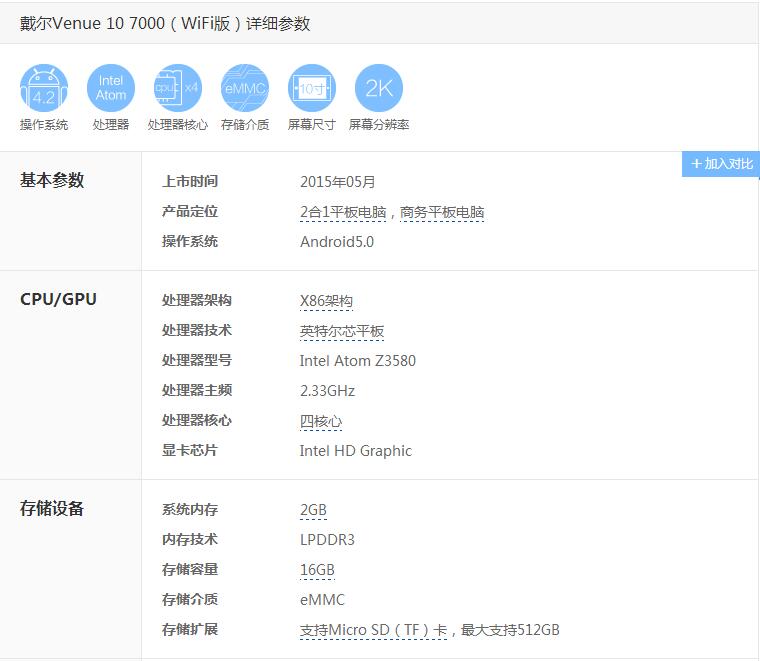Open the X86架构 link
Screen dimensions: 760x661
[326, 301]
